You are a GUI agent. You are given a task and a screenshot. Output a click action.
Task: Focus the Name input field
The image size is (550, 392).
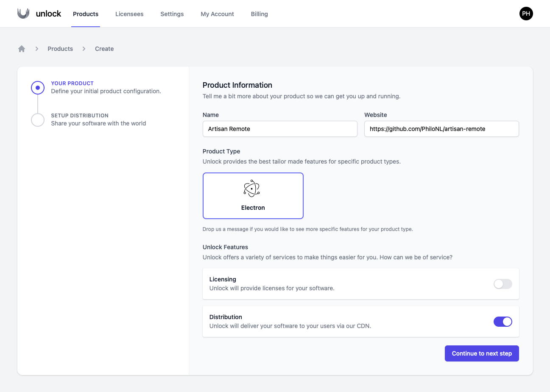point(280,129)
